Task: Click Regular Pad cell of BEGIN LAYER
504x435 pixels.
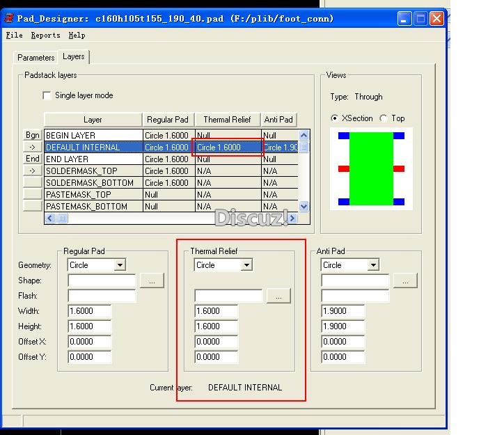Action: point(169,135)
